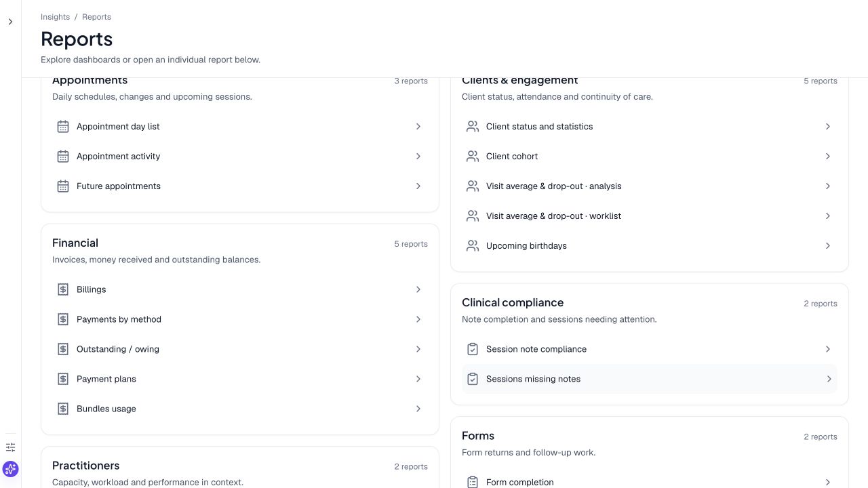Image resolution: width=868 pixels, height=488 pixels.
Task: Click the people icon beside Client status and statistics
Action: tap(473, 127)
